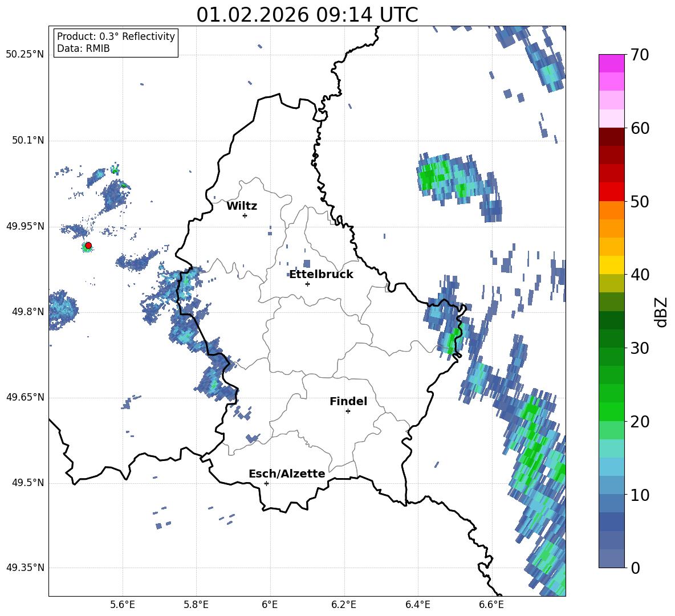675x616 pixels.
Task: Click the 0 value on the colorbar
Action: coord(635,568)
